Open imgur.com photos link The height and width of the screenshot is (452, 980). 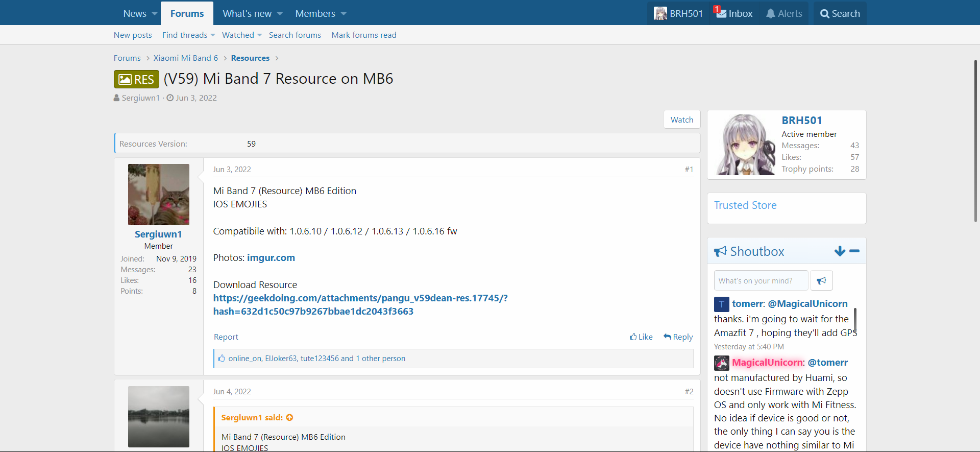pyautogui.click(x=271, y=258)
